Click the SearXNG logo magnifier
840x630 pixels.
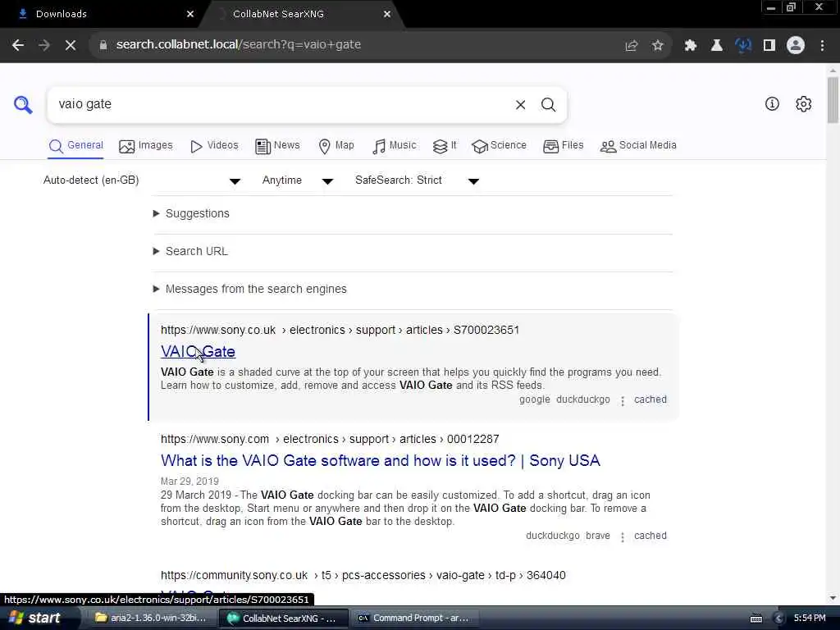point(23,104)
